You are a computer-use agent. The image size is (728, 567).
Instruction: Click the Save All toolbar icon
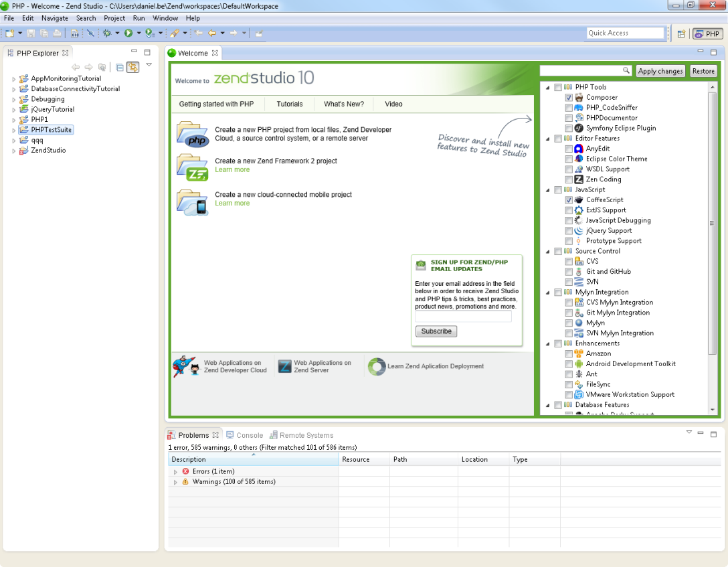[44, 33]
